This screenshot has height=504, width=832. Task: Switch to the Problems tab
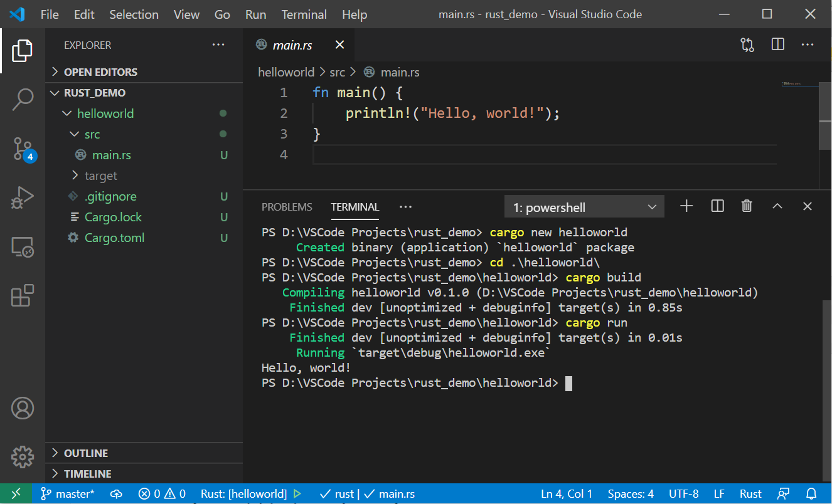[287, 207]
